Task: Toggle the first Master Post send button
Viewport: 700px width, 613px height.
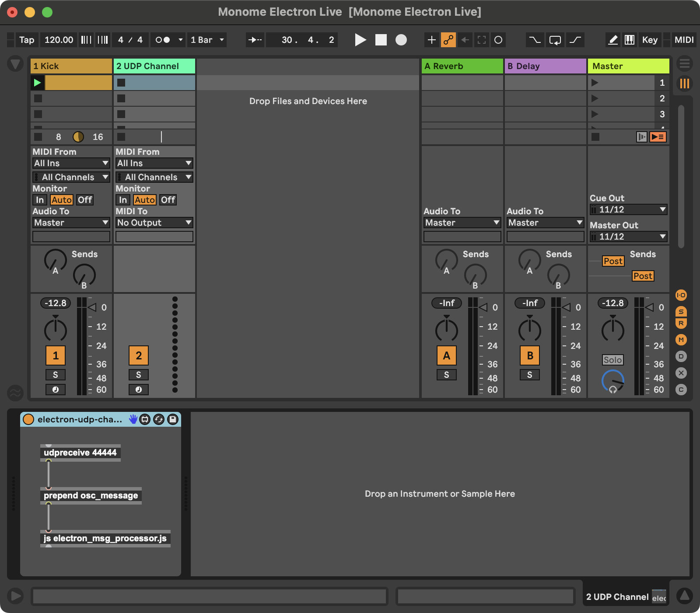Action: [x=613, y=261]
